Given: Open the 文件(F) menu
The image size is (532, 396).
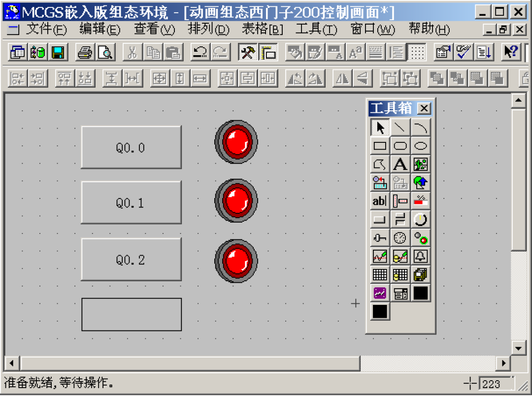Looking at the screenshot, I should tap(46, 29).
